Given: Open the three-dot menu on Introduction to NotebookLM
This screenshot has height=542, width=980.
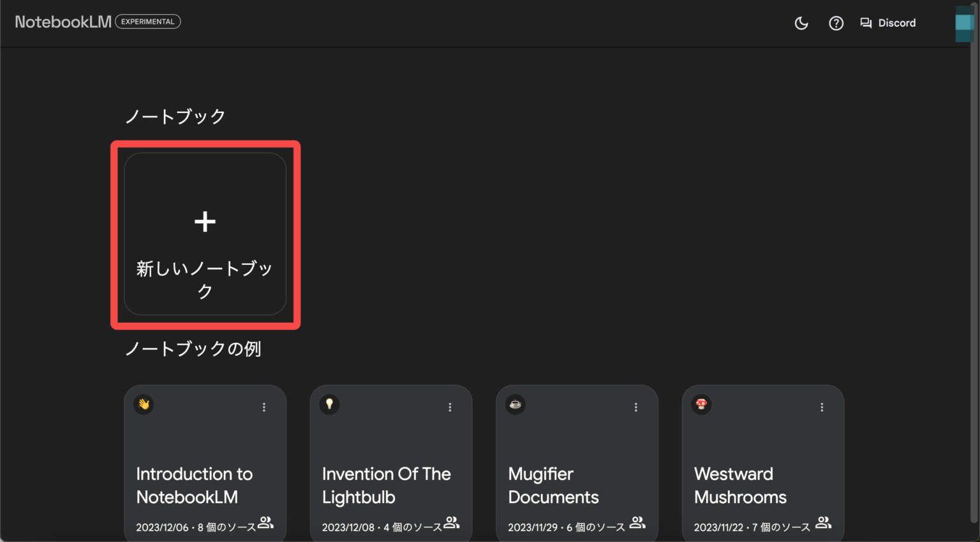Looking at the screenshot, I should tap(264, 407).
